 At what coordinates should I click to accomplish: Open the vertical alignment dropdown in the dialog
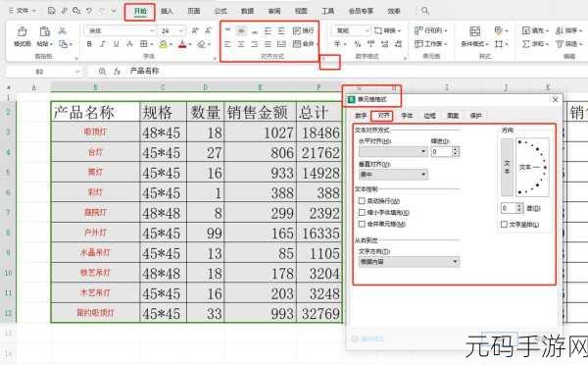tap(393, 175)
